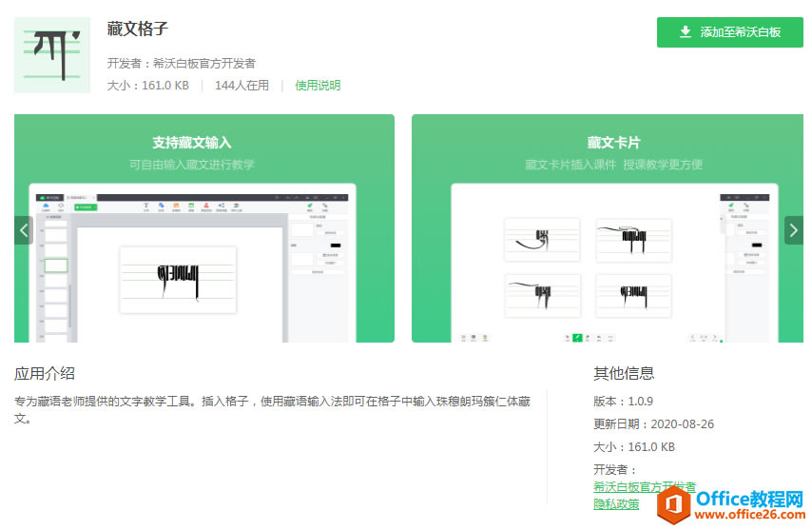Click the 专为藏语老师提供 description paragraph
The height and width of the screenshot is (531, 812).
272,410
